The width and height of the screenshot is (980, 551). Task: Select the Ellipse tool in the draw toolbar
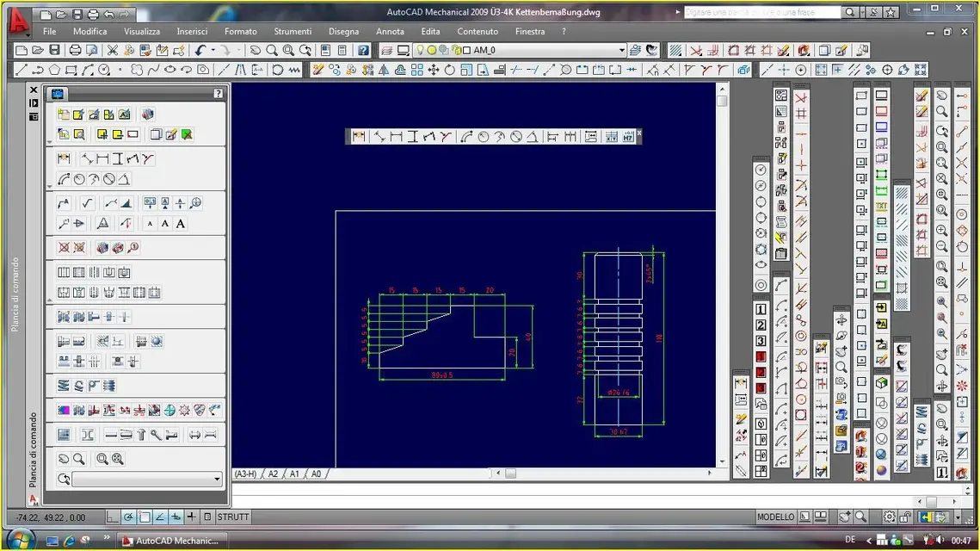tap(169, 70)
